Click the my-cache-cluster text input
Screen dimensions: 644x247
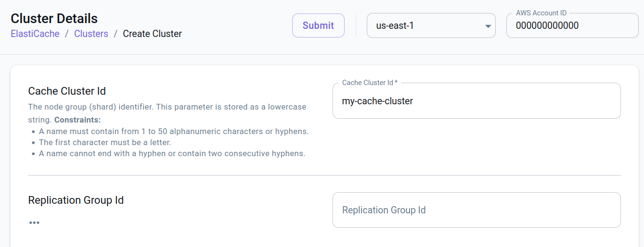pos(476,101)
